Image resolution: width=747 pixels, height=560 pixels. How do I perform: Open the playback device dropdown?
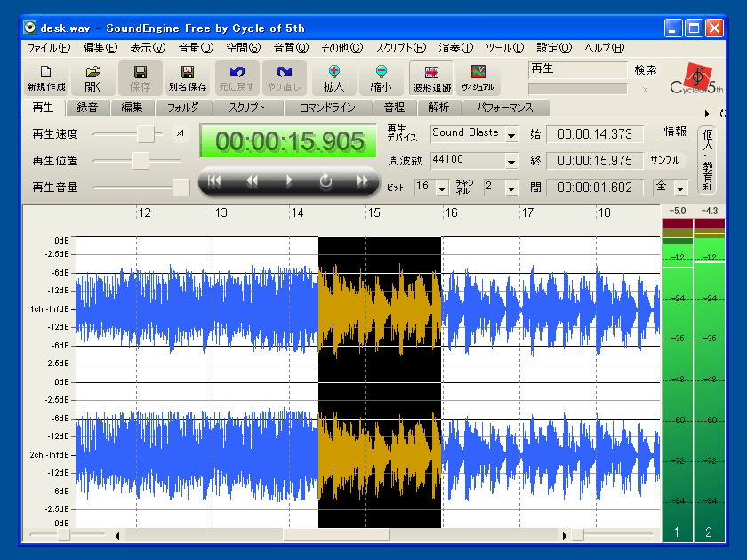511,135
